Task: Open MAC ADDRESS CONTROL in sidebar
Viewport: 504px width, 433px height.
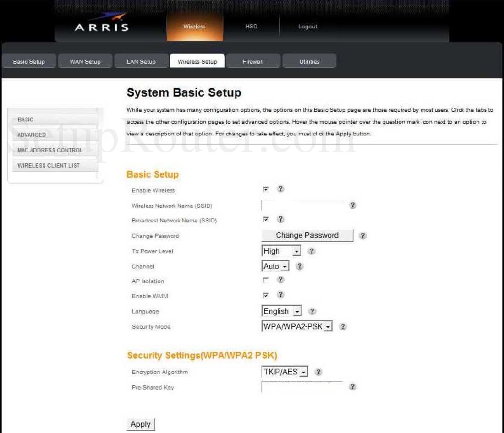Action: [x=55, y=150]
